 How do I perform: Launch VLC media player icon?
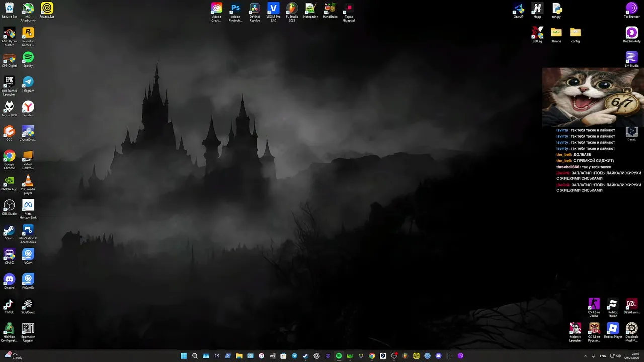pyautogui.click(x=28, y=185)
